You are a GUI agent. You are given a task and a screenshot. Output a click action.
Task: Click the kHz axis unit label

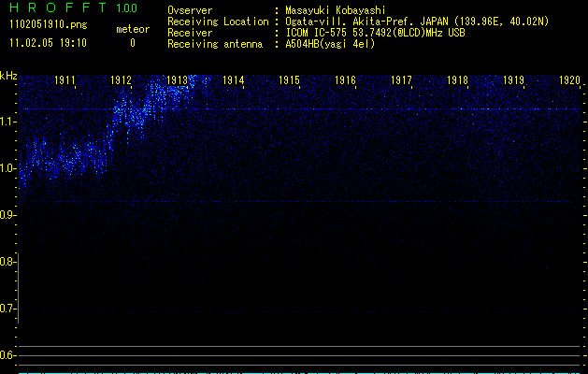point(8,76)
